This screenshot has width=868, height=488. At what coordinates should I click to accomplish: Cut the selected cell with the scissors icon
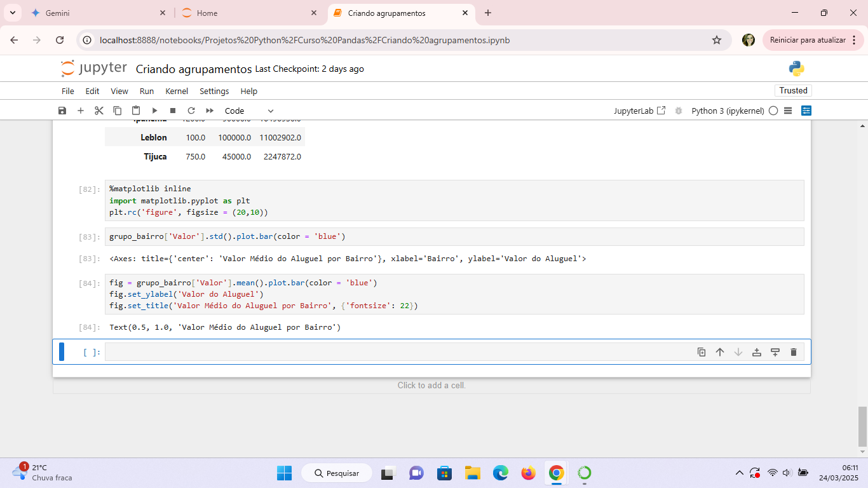click(99, 111)
